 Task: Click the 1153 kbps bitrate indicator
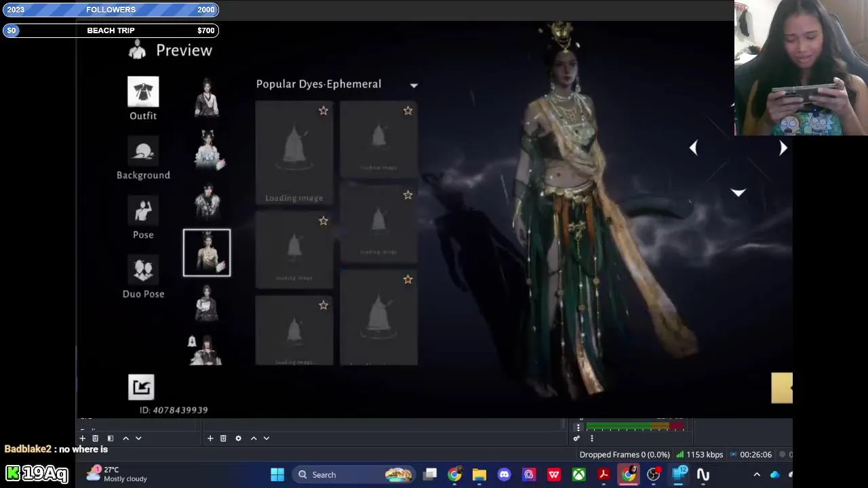coord(699,455)
